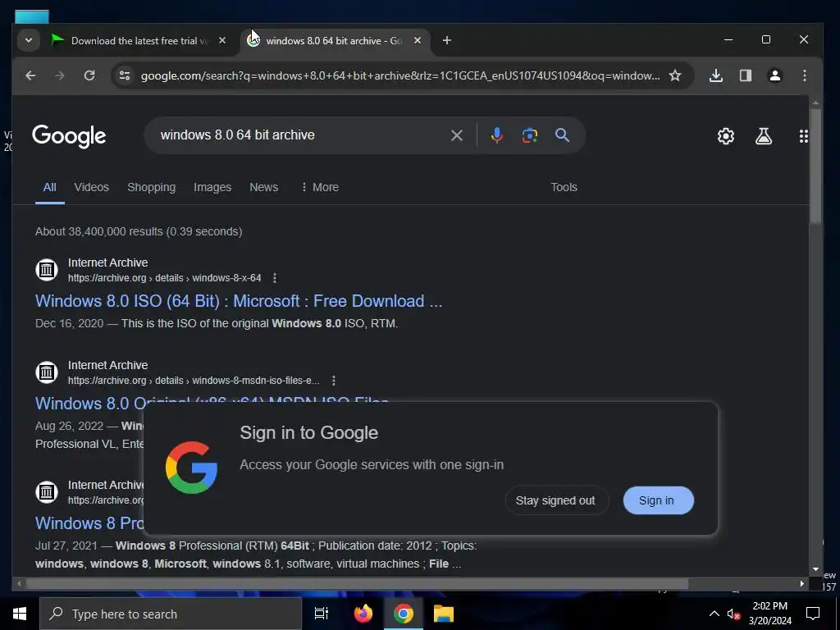Open Google quick settings gear
840x630 pixels.
(726, 136)
